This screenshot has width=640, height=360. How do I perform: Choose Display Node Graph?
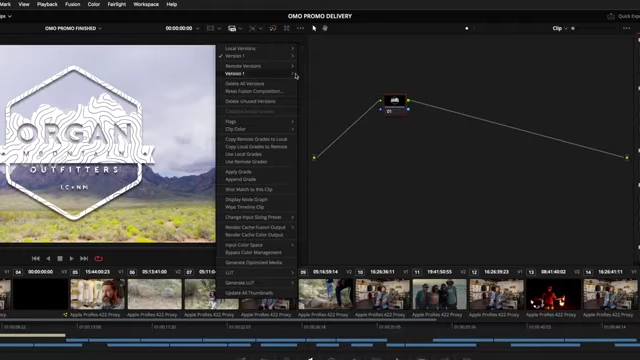[257, 200]
